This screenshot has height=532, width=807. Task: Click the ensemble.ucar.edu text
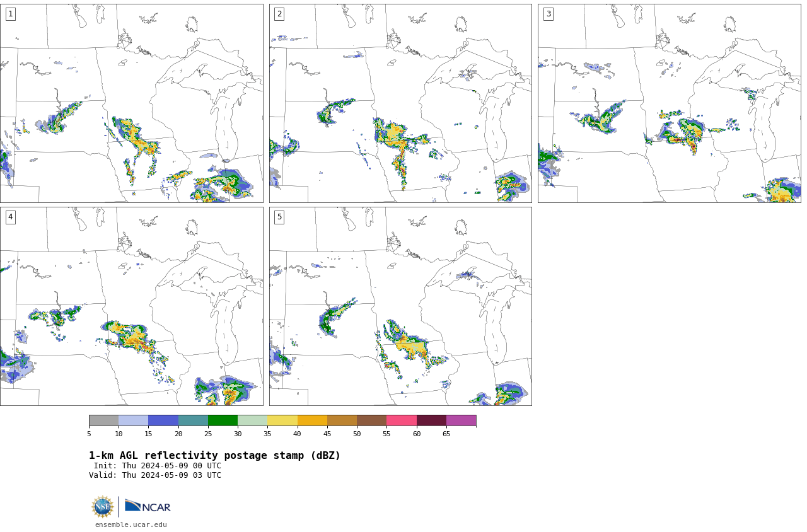pos(131,524)
